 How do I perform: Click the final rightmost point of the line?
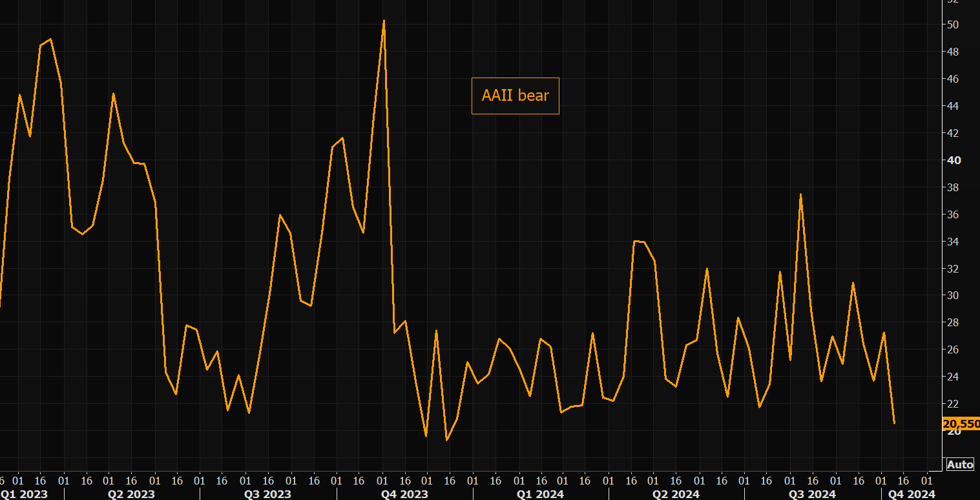click(x=894, y=423)
